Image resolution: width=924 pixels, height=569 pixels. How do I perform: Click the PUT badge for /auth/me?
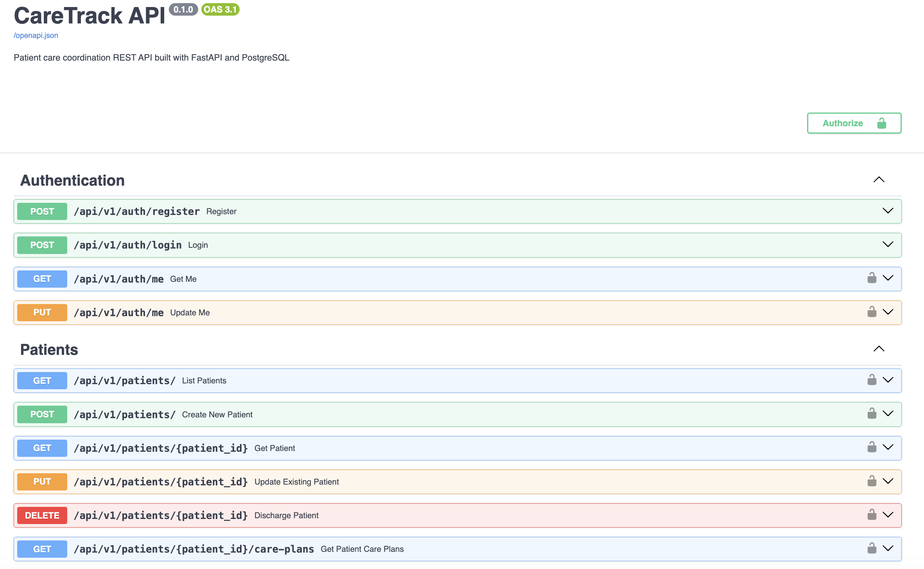point(42,313)
